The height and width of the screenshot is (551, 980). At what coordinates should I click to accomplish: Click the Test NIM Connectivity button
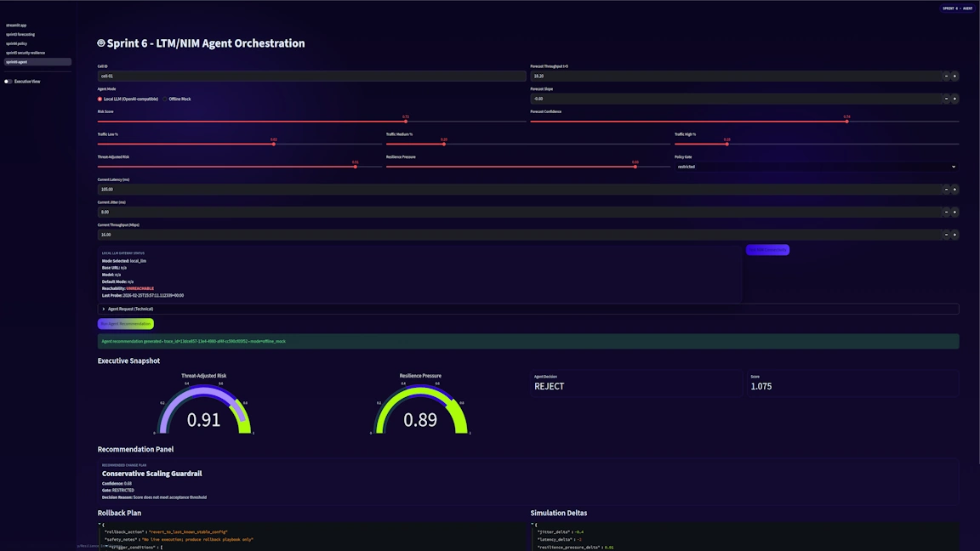[767, 250]
